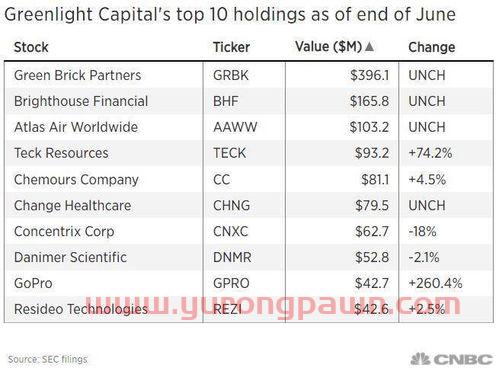Sort by the Ticker column header
This screenshot has width=499, height=371.
pyautogui.click(x=231, y=47)
